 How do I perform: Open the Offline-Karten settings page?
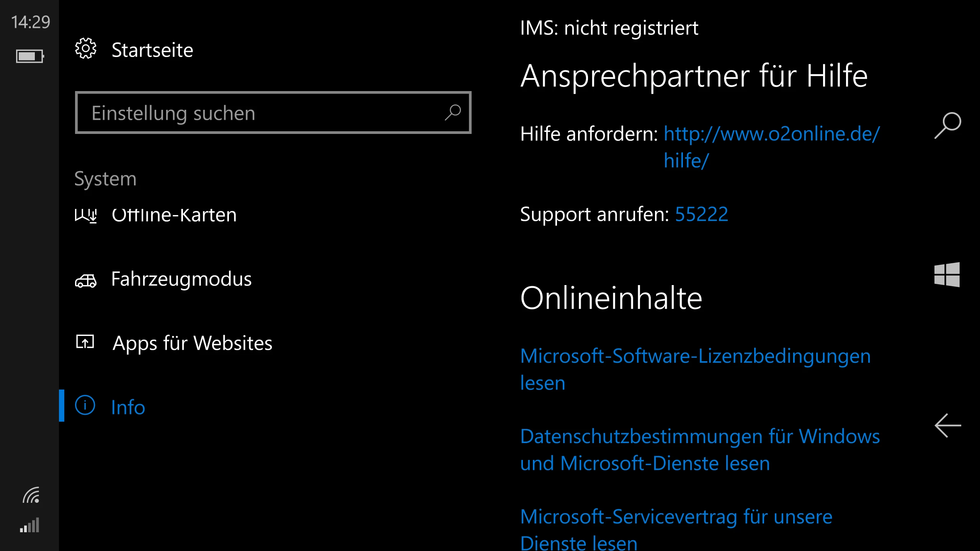[x=174, y=215]
